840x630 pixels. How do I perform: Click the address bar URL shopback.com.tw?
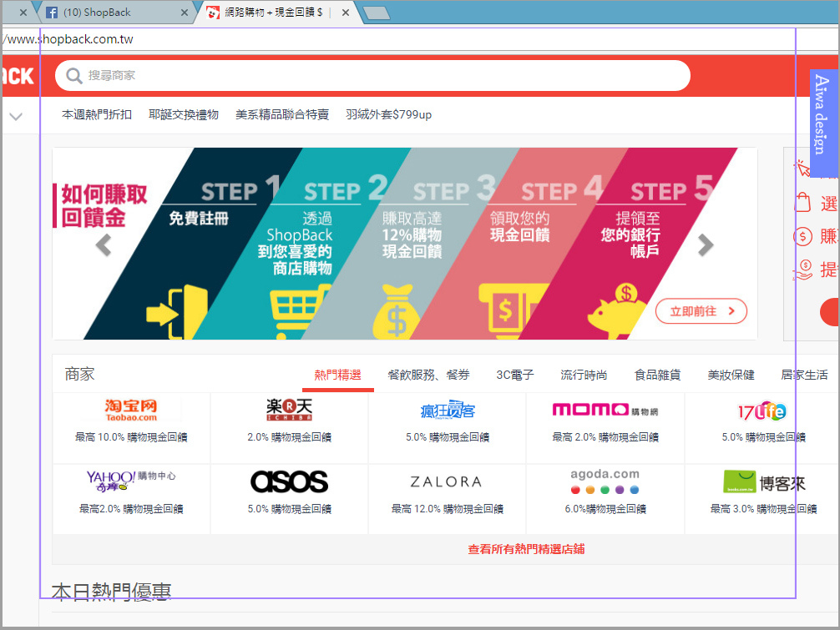click(67, 39)
